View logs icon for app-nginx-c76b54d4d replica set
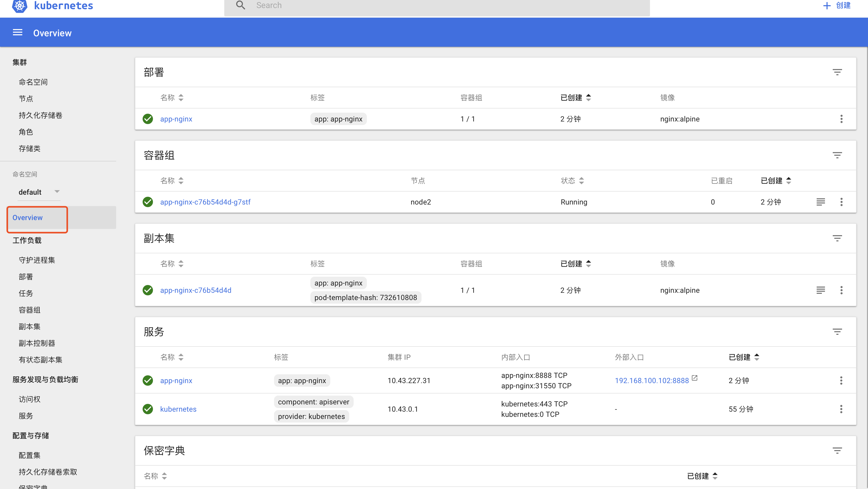This screenshot has height=489, width=868. tap(821, 290)
